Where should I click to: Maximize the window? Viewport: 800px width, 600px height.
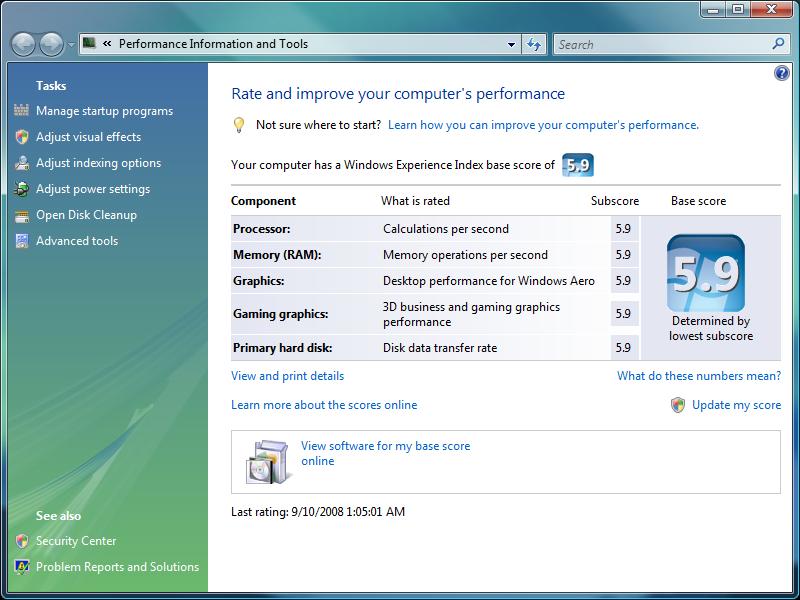[737, 9]
